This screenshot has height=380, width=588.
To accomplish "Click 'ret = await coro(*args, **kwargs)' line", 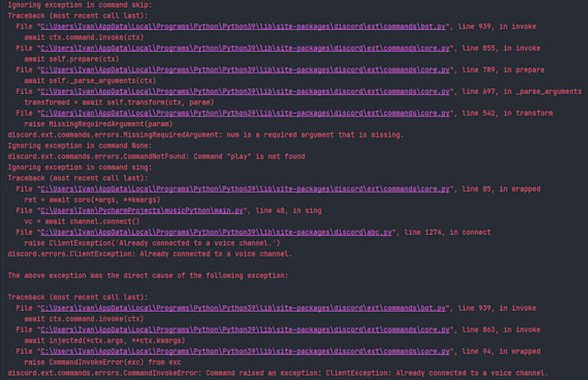I will pyautogui.click(x=92, y=199).
